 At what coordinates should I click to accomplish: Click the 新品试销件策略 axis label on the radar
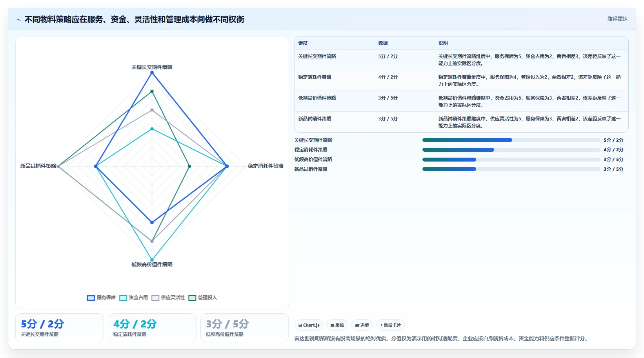click(38, 166)
